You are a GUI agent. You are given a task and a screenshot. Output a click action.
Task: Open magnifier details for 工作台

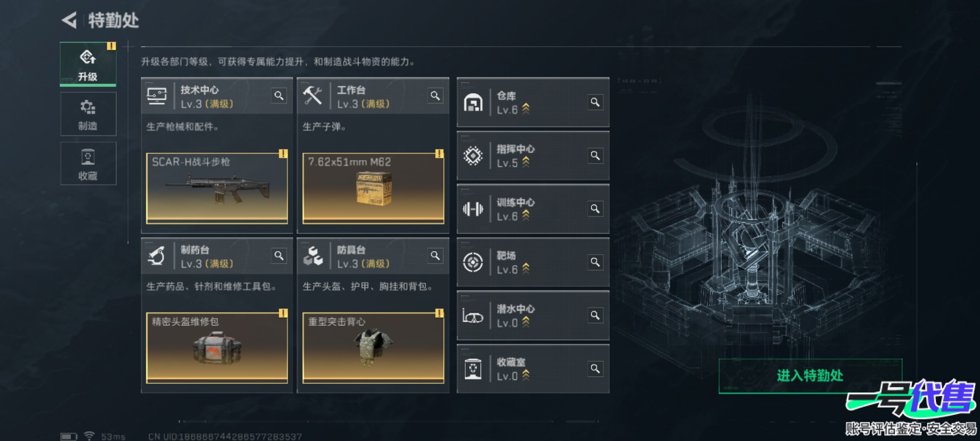[x=435, y=96]
